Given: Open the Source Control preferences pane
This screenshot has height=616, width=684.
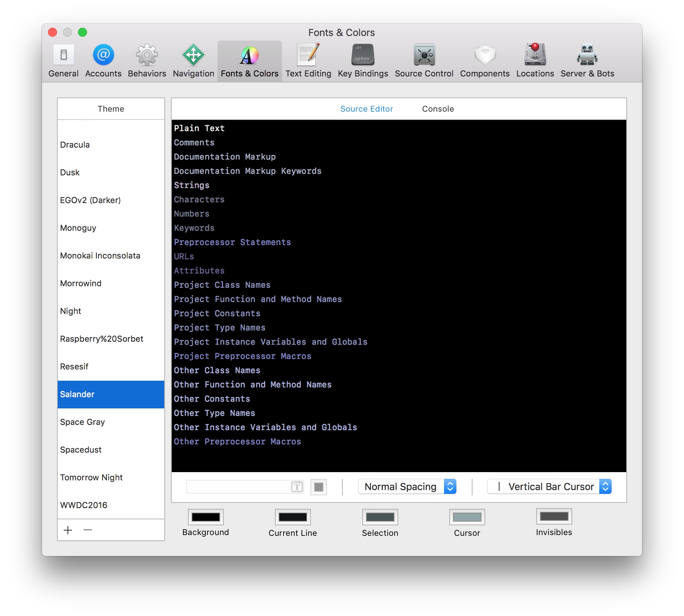Looking at the screenshot, I should point(424,61).
